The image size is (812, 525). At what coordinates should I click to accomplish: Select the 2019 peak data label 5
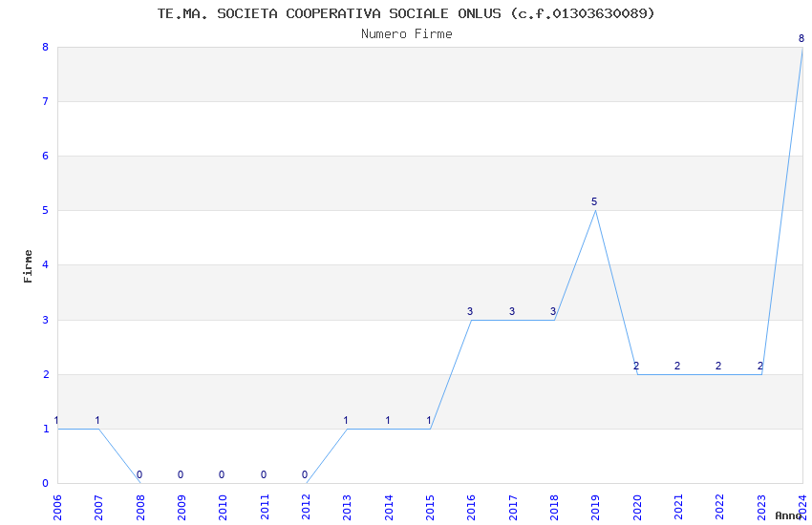click(x=594, y=201)
